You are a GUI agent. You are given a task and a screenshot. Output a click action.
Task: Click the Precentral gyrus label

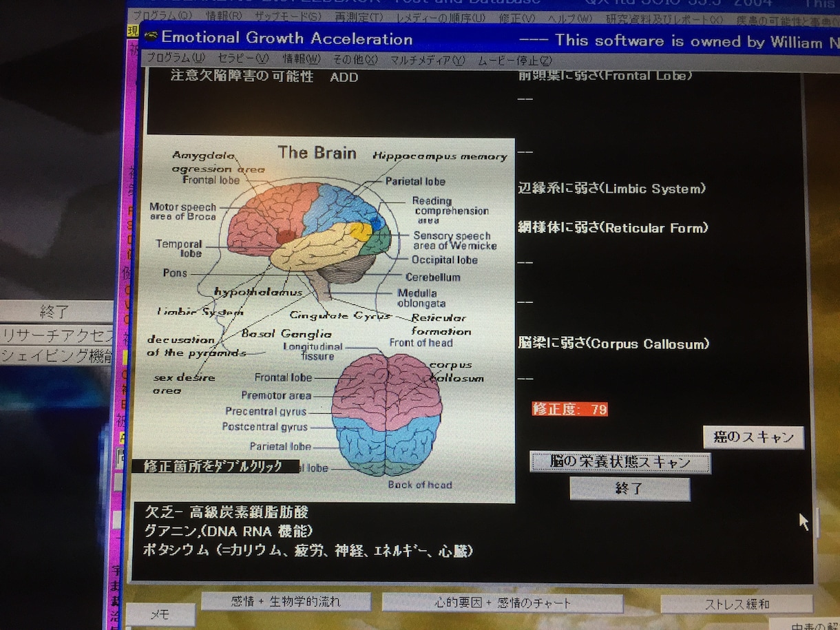266,412
